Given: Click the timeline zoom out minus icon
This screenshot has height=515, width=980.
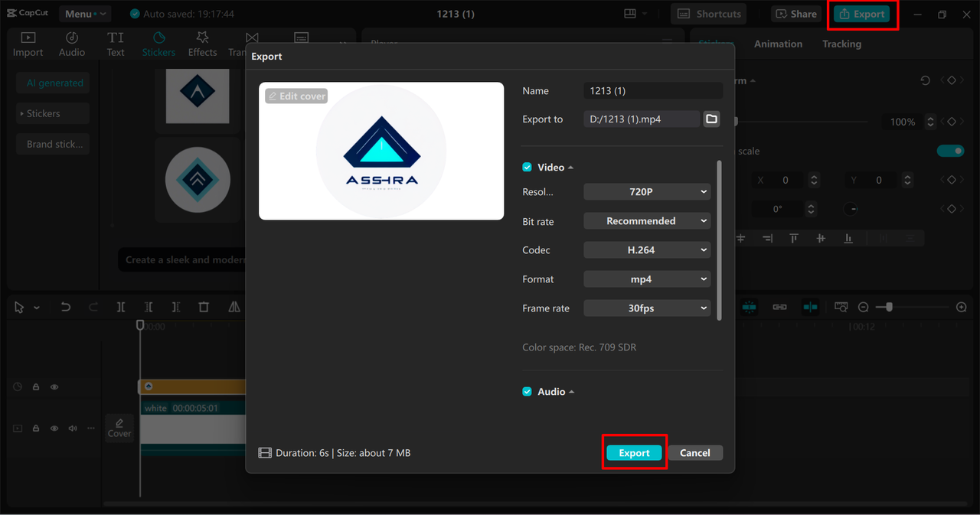Looking at the screenshot, I should click(x=863, y=307).
